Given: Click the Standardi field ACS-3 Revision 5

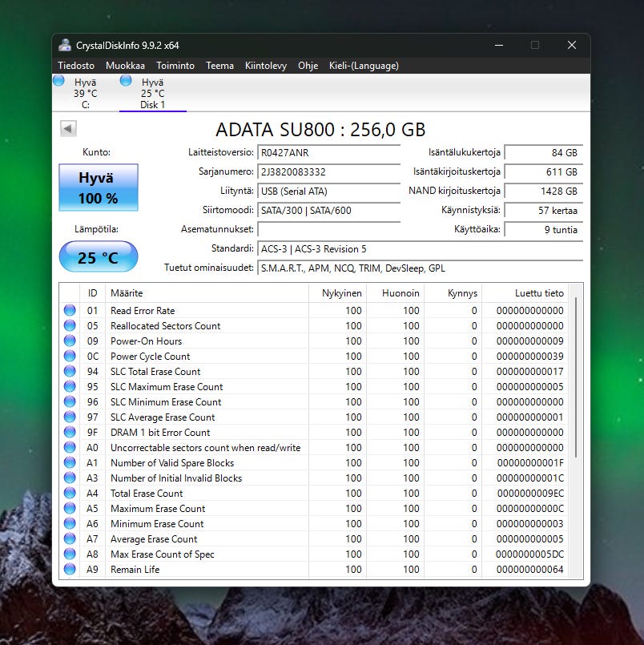Looking at the screenshot, I should coord(420,249).
